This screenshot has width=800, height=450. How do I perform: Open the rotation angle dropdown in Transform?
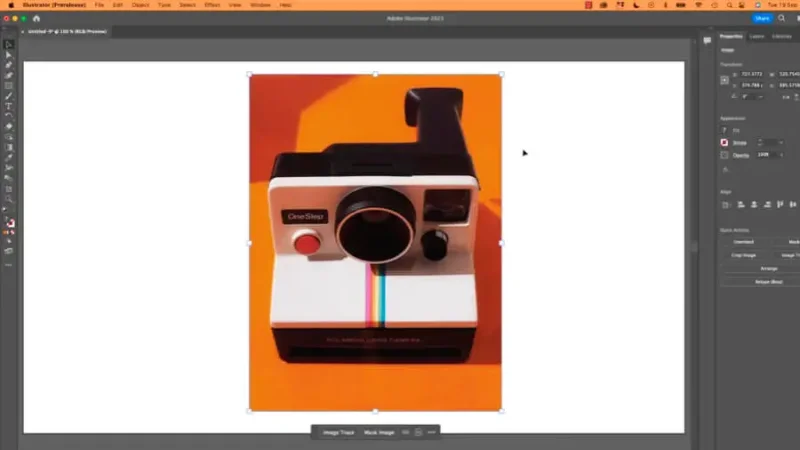tap(761, 96)
